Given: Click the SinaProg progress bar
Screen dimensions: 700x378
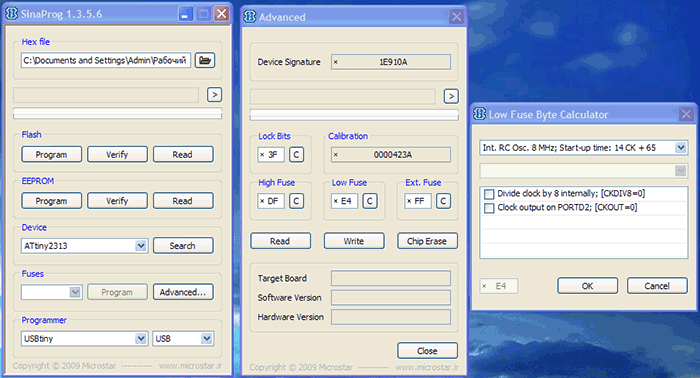Looking at the screenshot, I should pos(117,113).
